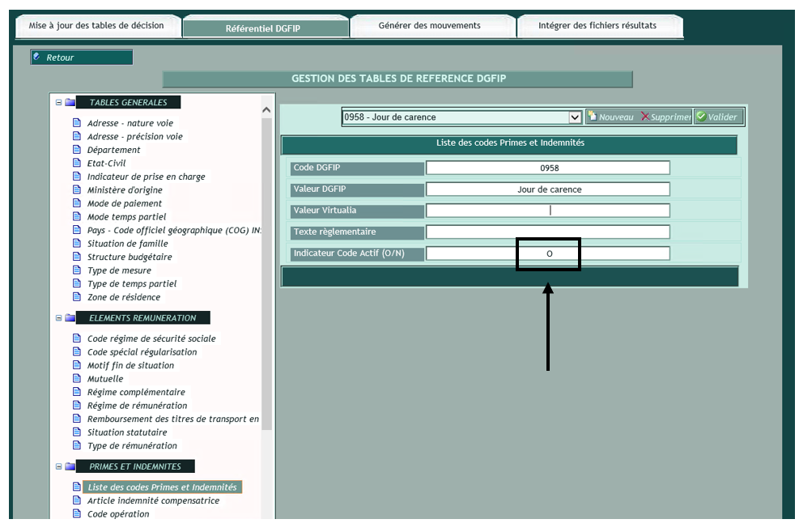Viewport: 799px width, 532px height.
Task: Switch to Générer des mouvements tab
Action: (429, 26)
